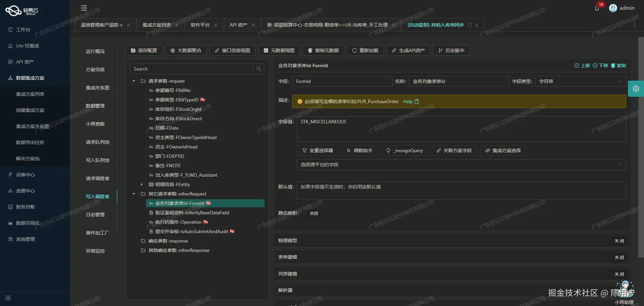
Task: Switch to the 软件平台 tab
Action: (x=200, y=25)
